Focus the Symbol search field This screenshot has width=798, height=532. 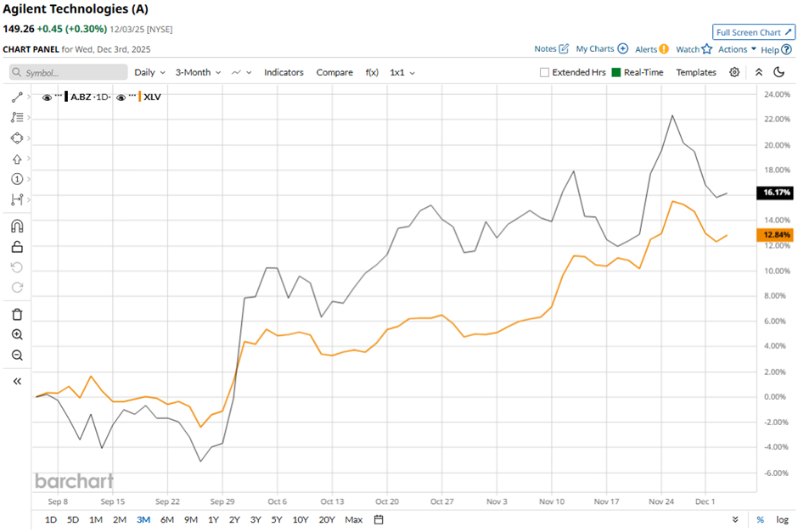pos(68,72)
